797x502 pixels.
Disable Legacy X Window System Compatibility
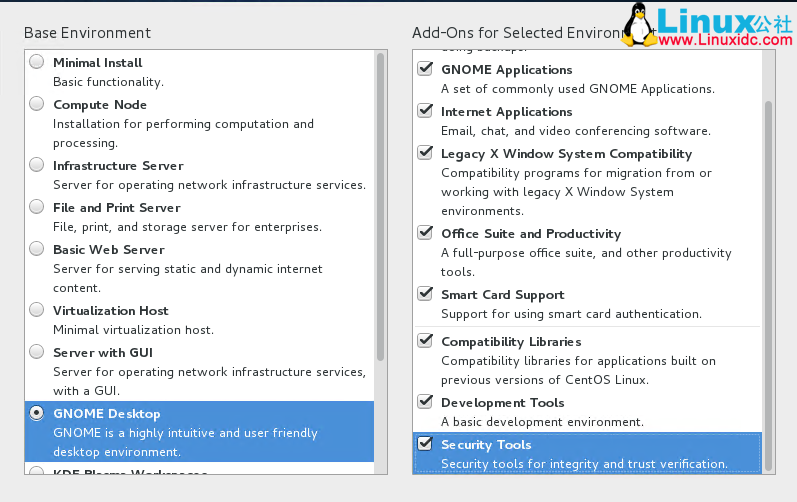pyautogui.click(x=425, y=153)
